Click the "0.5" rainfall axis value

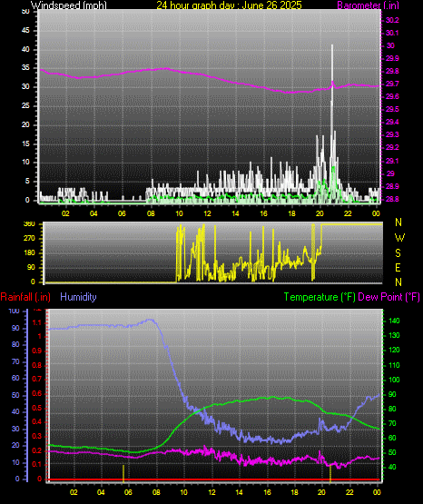tap(37, 408)
